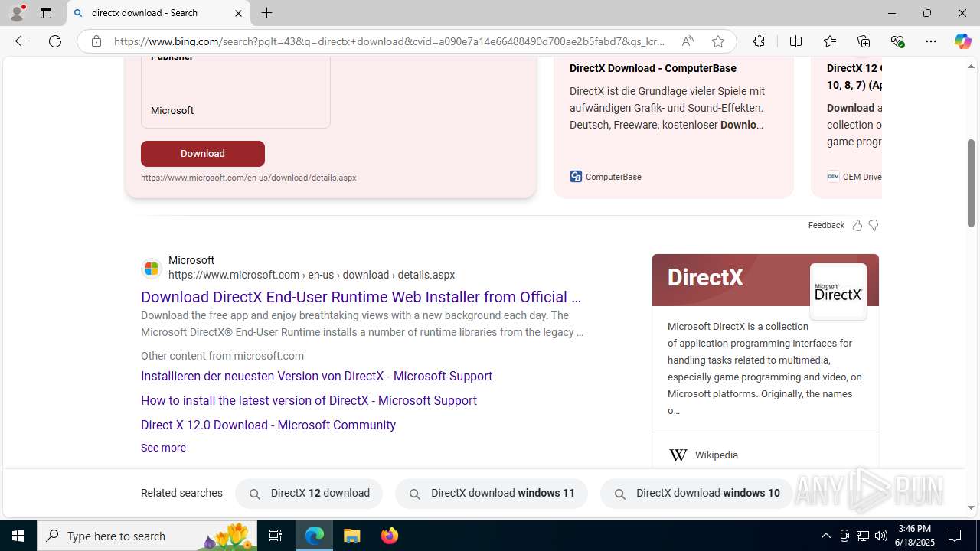Search related DirectX download windows 11

pyautogui.click(x=492, y=494)
